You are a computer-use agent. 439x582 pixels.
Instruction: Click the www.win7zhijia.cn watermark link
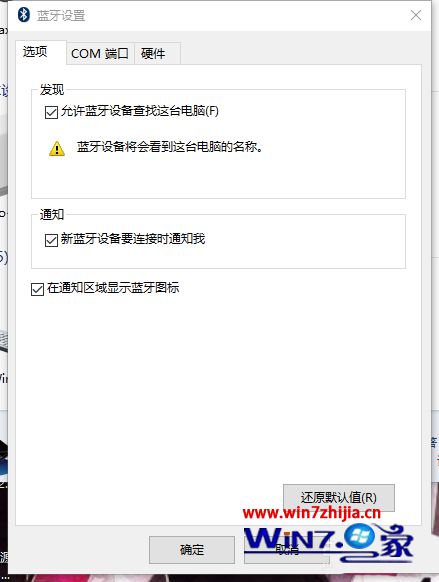pyautogui.click(x=312, y=513)
